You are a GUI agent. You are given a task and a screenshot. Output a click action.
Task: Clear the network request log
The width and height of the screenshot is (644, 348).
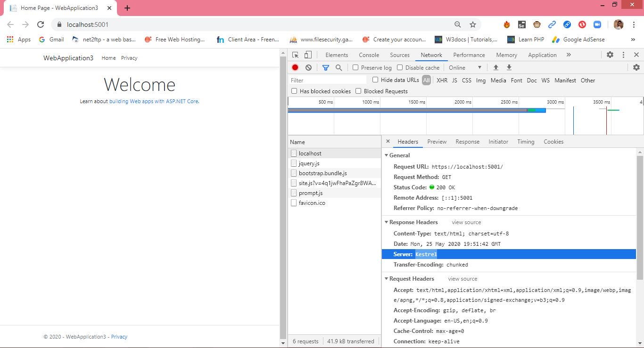click(x=308, y=67)
